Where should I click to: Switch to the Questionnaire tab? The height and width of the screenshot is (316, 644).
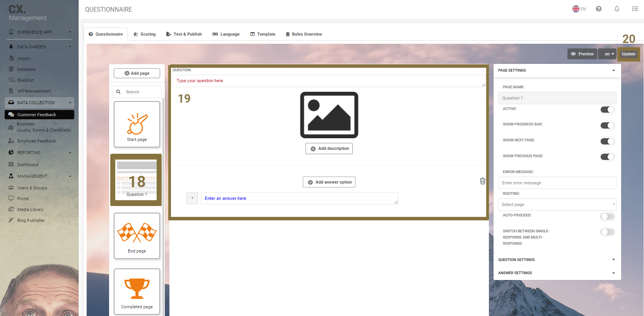[x=106, y=34]
